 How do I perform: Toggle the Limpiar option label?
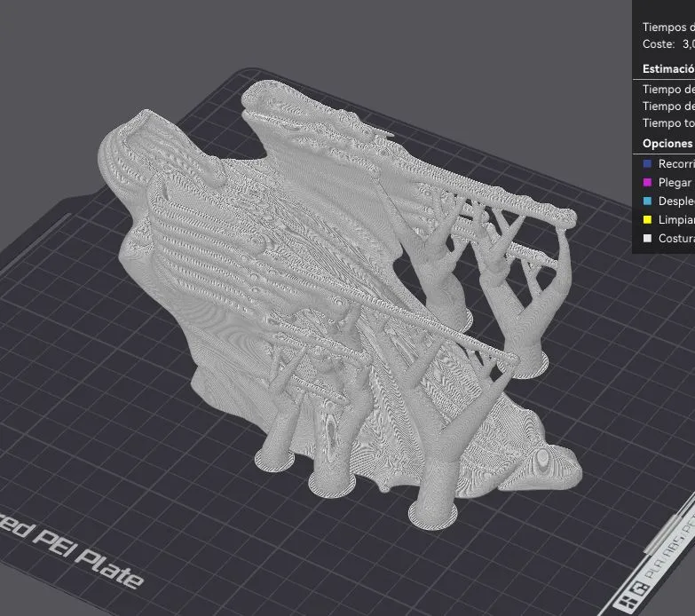tap(676, 220)
